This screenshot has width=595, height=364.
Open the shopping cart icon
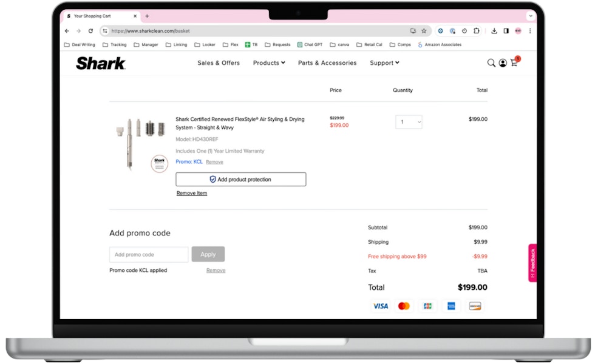pos(515,62)
